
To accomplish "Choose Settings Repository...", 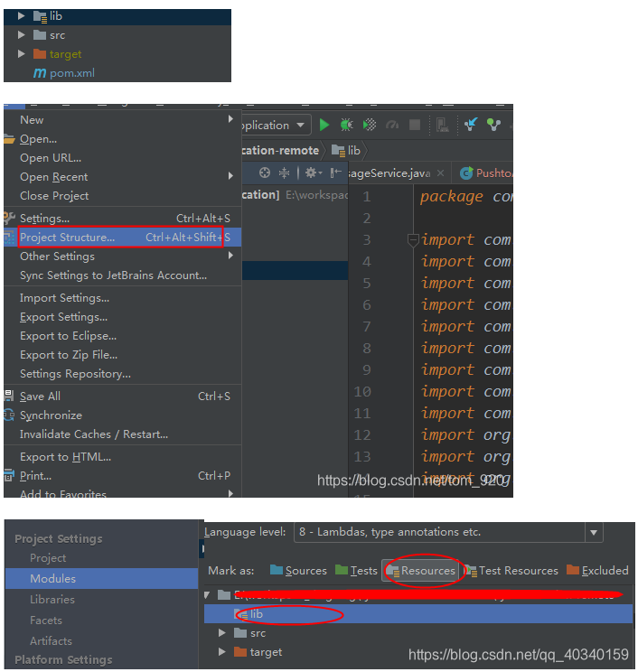I will (123, 373).
